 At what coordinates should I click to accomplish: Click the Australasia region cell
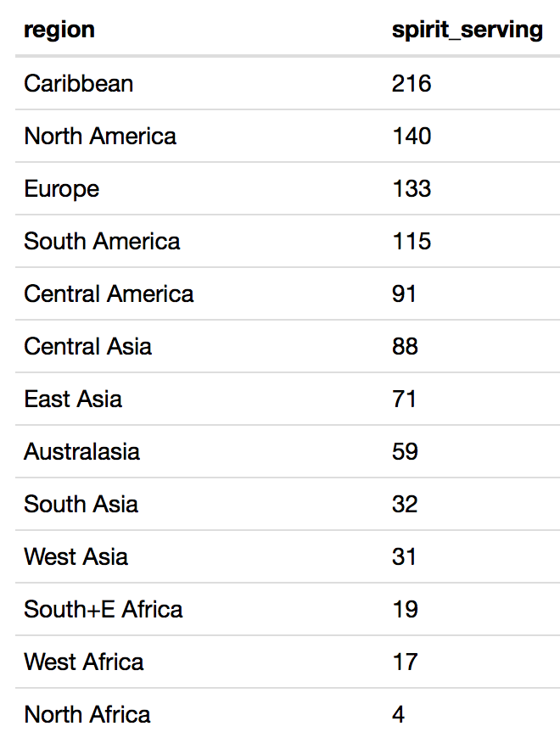click(82, 452)
